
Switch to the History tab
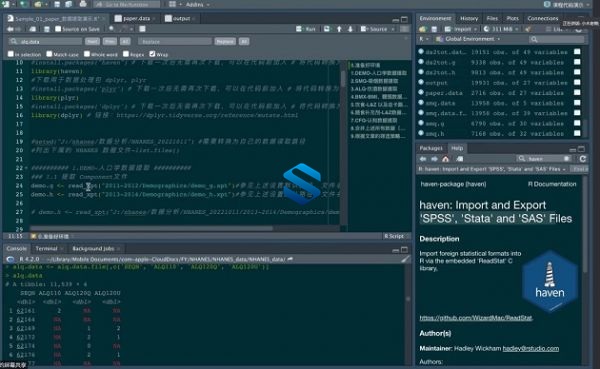click(x=469, y=18)
